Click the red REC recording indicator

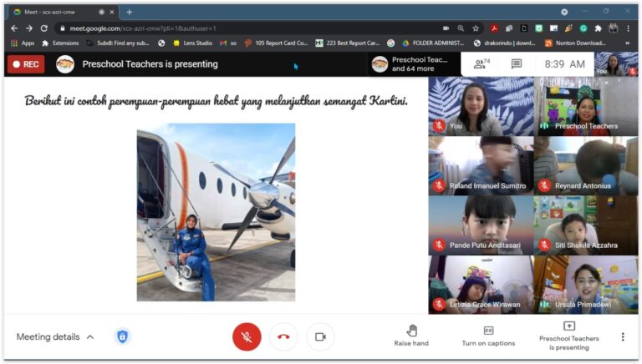pos(26,64)
